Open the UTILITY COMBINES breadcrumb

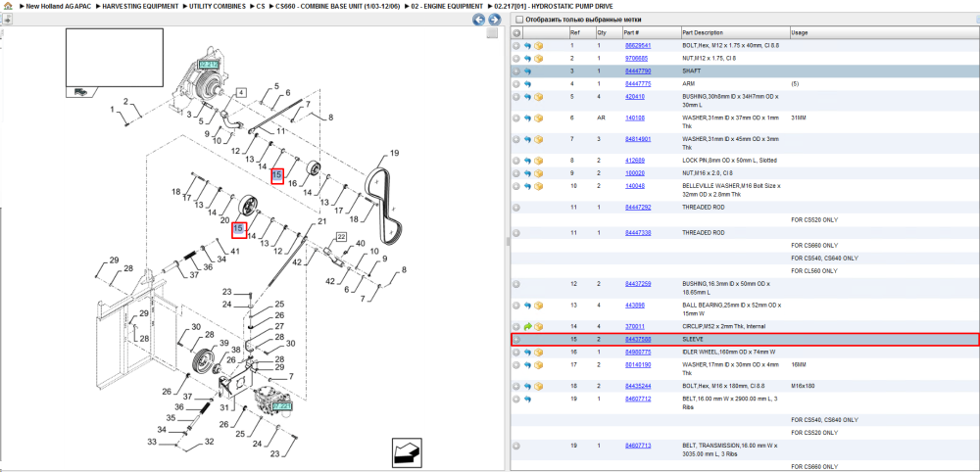click(x=217, y=6)
